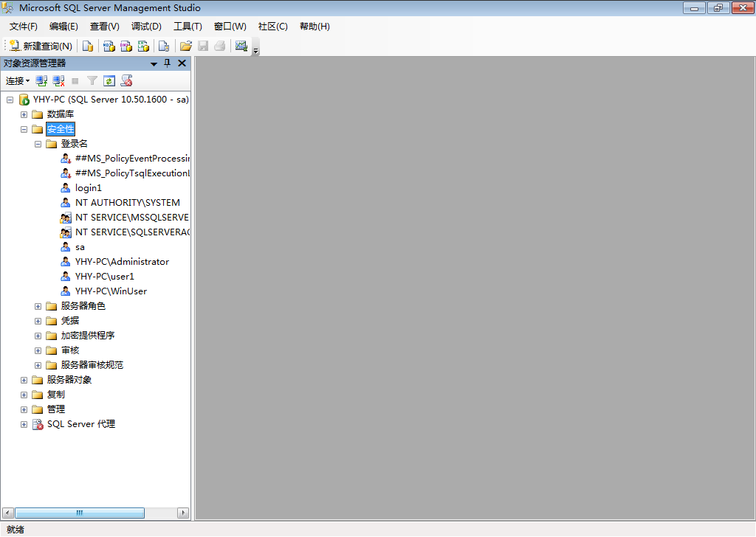Expand the 审核 folder
This screenshot has width=756, height=537.
click(38, 350)
